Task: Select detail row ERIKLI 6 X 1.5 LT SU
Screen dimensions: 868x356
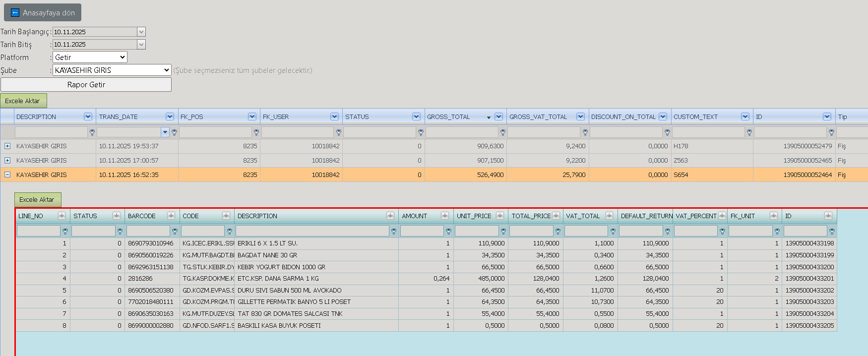Action: coord(426,243)
